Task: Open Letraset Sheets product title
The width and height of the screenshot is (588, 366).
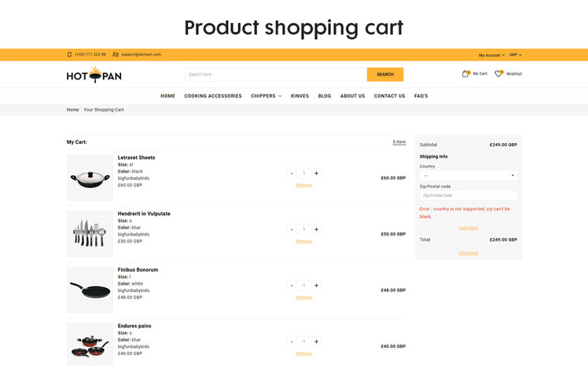Action: pyautogui.click(x=136, y=157)
